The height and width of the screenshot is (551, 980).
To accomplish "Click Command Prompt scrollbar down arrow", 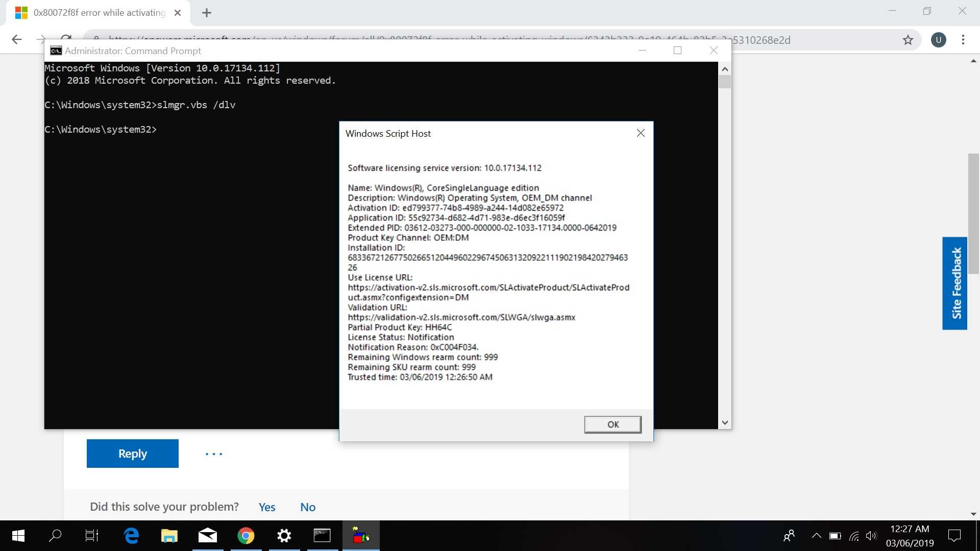I will pyautogui.click(x=725, y=423).
